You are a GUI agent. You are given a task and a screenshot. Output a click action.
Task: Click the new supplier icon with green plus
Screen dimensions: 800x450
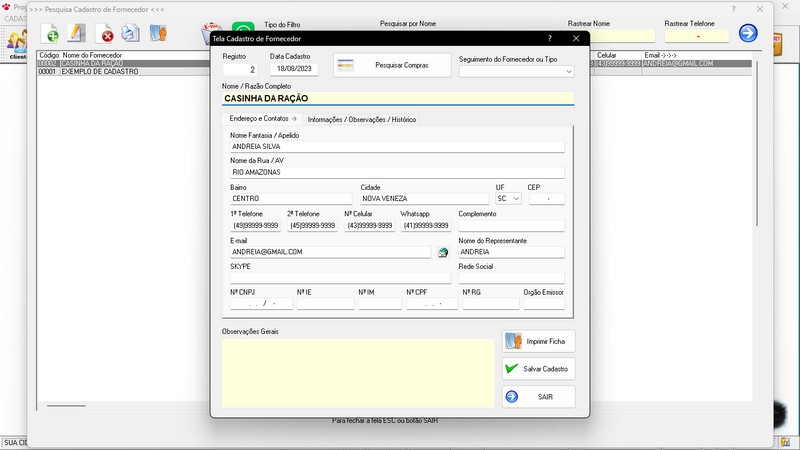coord(50,34)
